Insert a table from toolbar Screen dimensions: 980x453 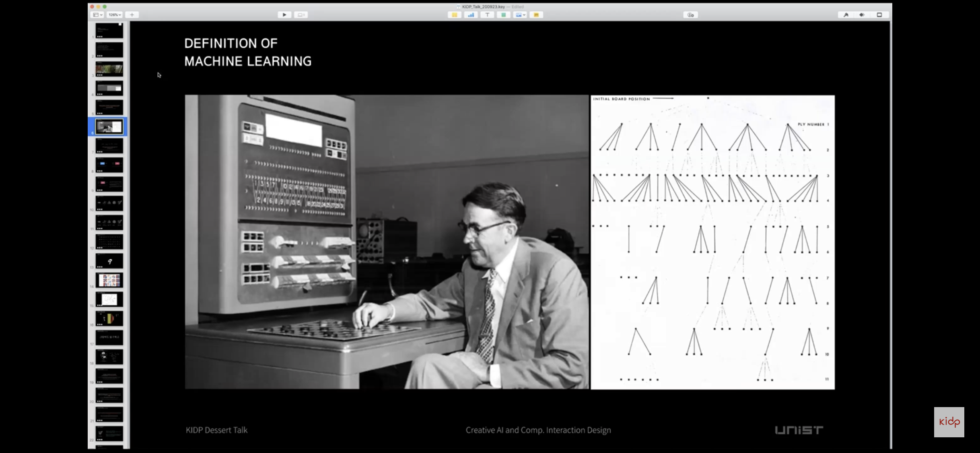point(455,15)
